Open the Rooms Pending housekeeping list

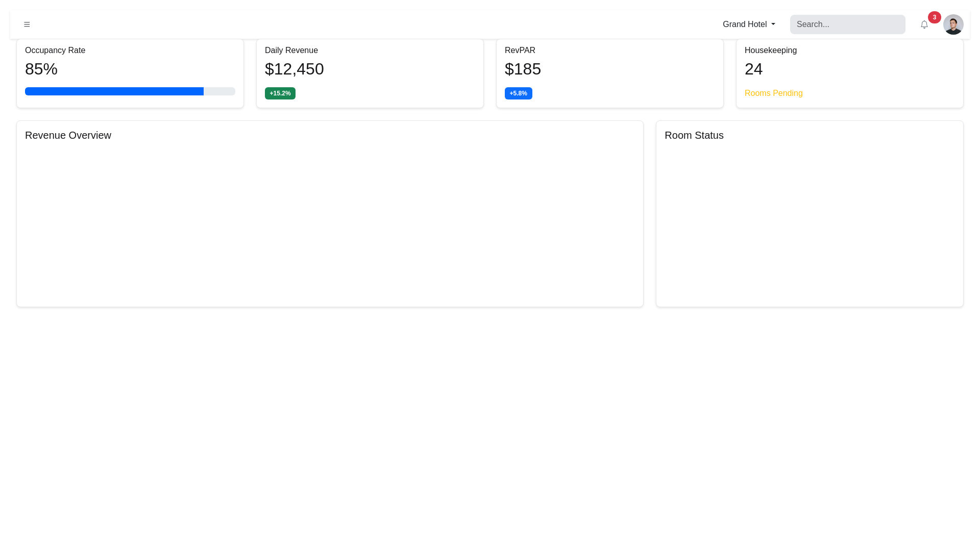pyautogui.click(x=773, y=93)
